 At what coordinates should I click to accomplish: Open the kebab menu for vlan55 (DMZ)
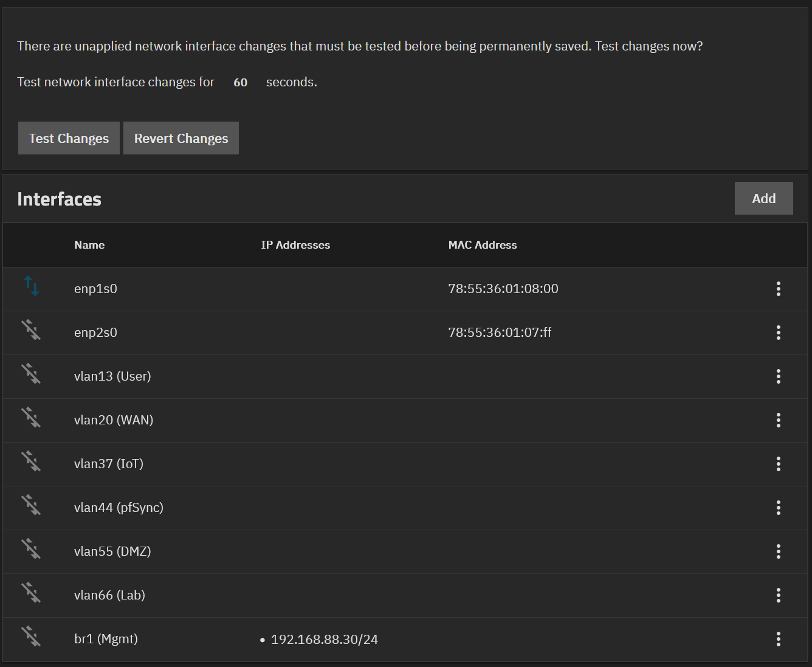pos(778,551)
